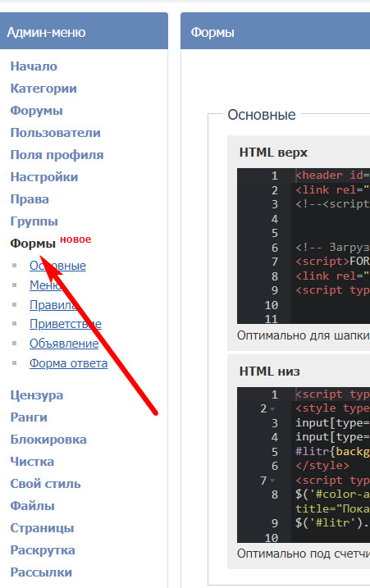Screen dimensions: 370x588
Task: Open Свой стиль menu item
Action: [45, 484]
